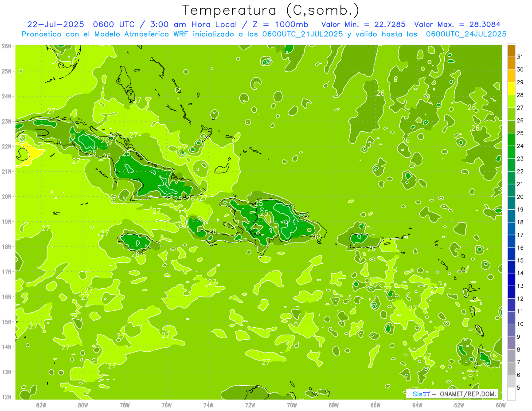Pick the legend swatch between 29 and 30
The height and width of the screenshot is (411, 532).
[x=511, y=76]
